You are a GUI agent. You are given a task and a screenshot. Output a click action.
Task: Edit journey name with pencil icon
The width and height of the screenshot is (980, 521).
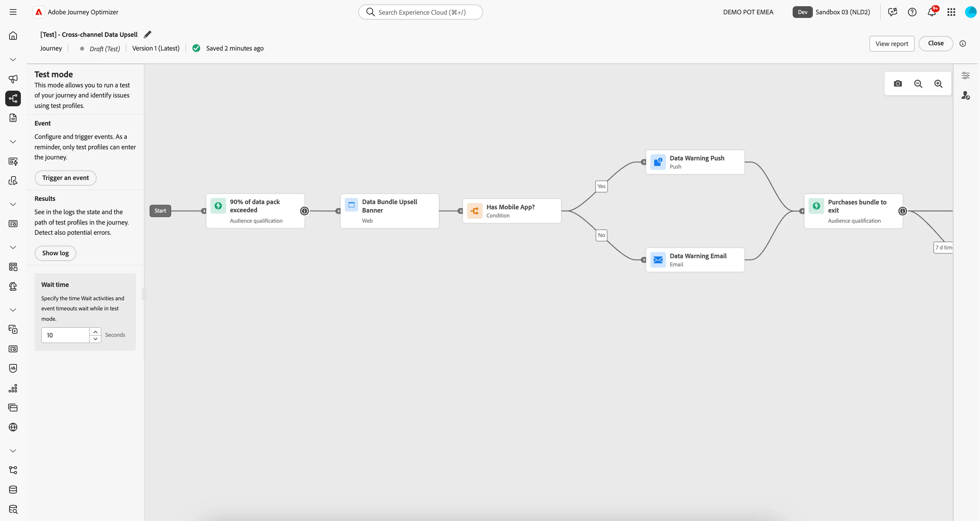tap(148, 34)
